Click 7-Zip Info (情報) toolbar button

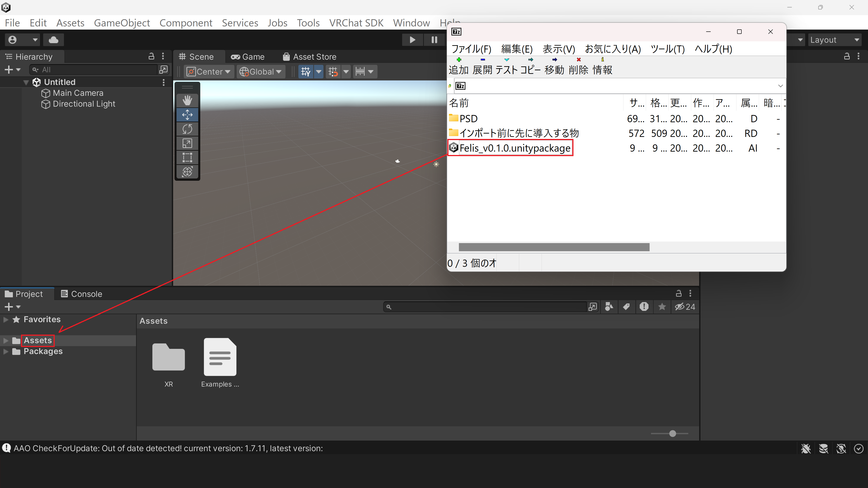(x=602, y=66)
